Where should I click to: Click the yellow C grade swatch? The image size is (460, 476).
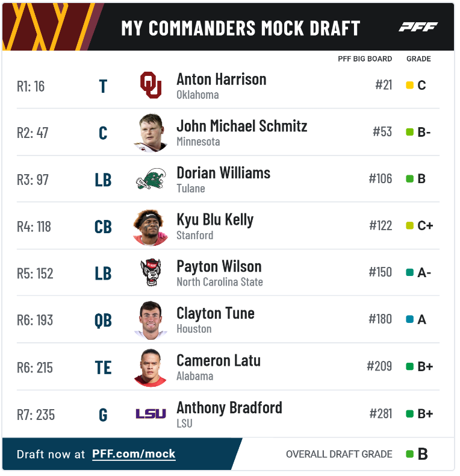[x=409, y=85]
